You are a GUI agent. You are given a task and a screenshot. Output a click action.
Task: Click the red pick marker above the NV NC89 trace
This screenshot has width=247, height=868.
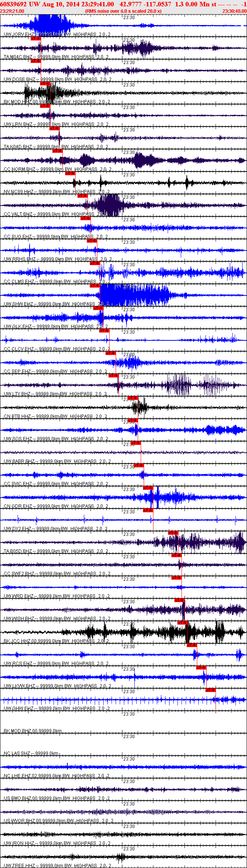pyautogui.click(x=70, y=173)
